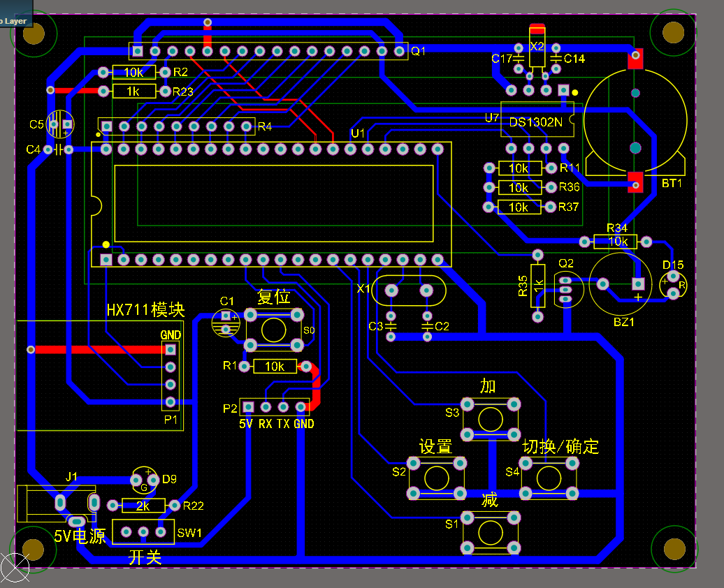Click the Q2 transistor designator

pos(565,263)
